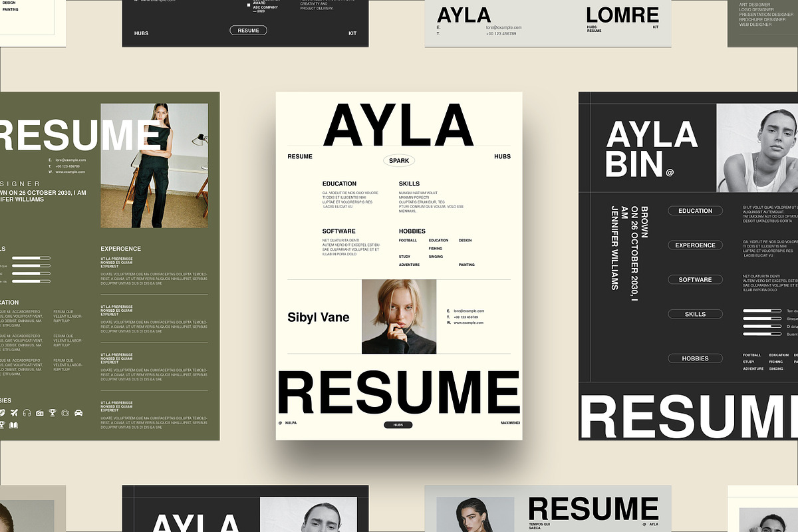Click 'PAINTING' in center resume hobbies
The width and height of the screenshot is (798, 532).
click(467, 265)
